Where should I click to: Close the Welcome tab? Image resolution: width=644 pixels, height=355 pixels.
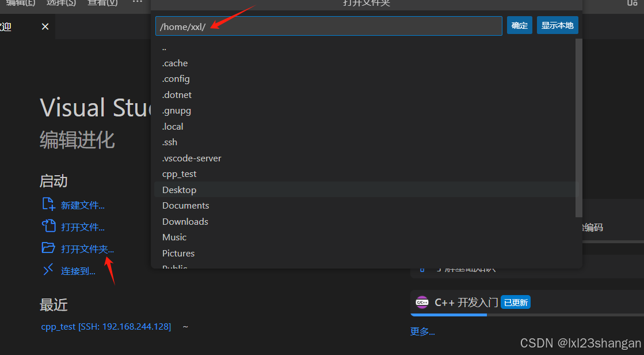coord(45,27)
